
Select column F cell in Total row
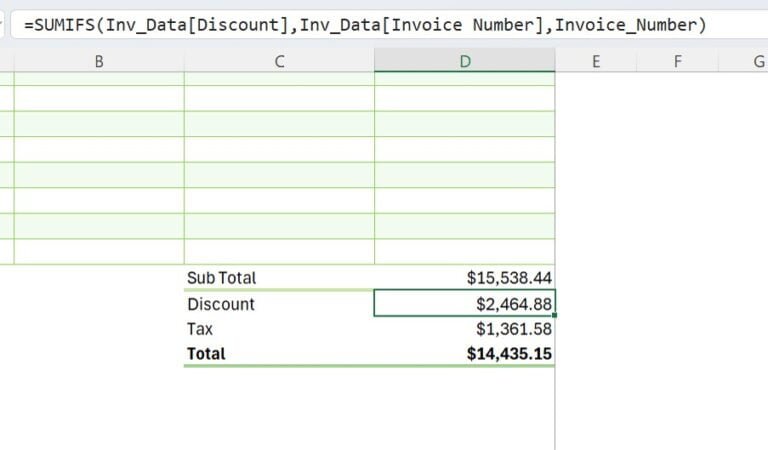click(x=677, y=354)
